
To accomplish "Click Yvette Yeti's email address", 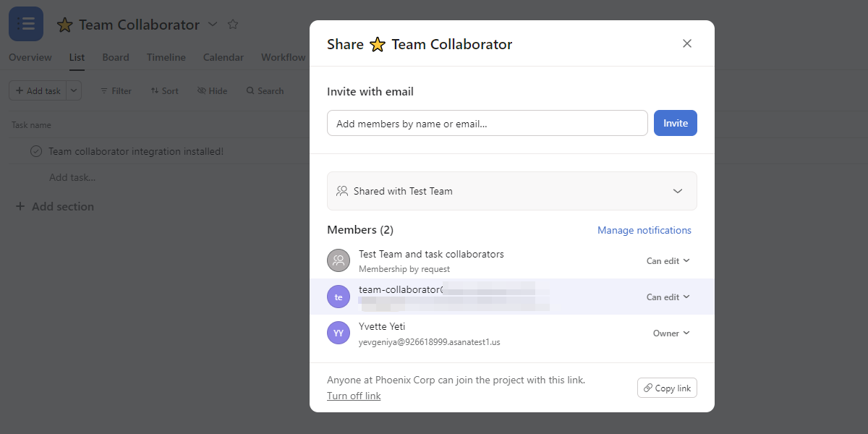I will coord(430,341).
